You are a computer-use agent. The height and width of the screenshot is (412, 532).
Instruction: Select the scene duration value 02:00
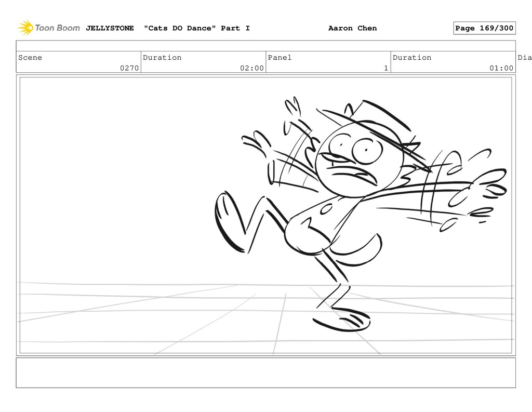(x=252, y=68)
